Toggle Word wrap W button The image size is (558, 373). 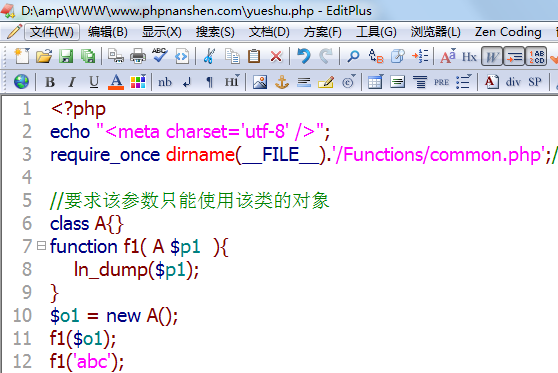(492, 56)
